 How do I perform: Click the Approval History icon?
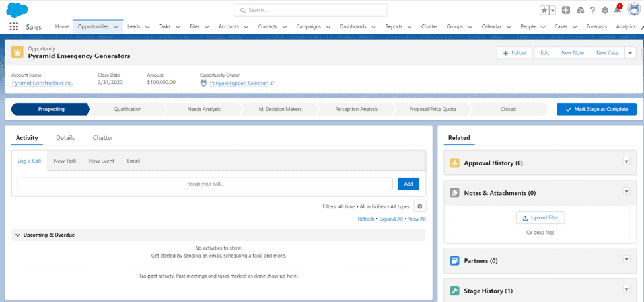coord(454,163)
